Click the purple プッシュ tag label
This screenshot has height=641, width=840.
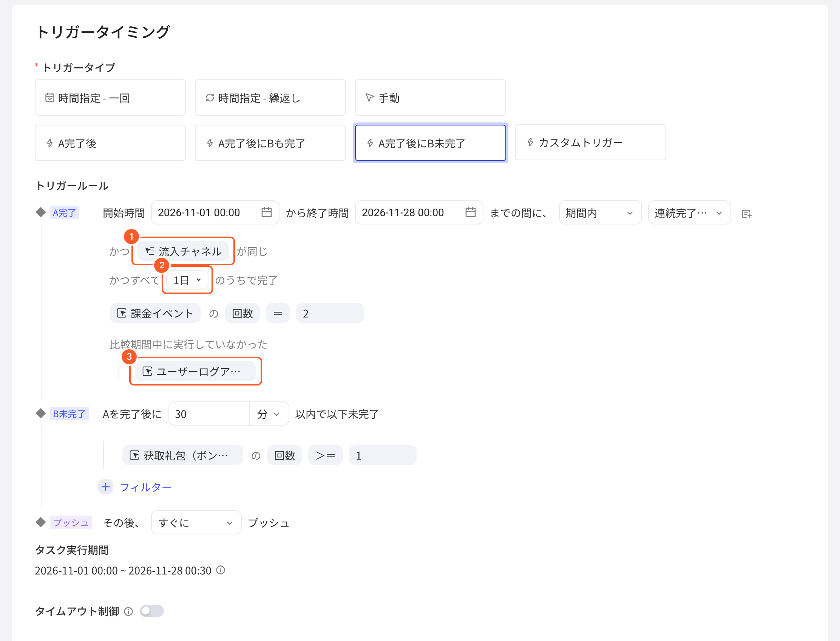[71, 522]
